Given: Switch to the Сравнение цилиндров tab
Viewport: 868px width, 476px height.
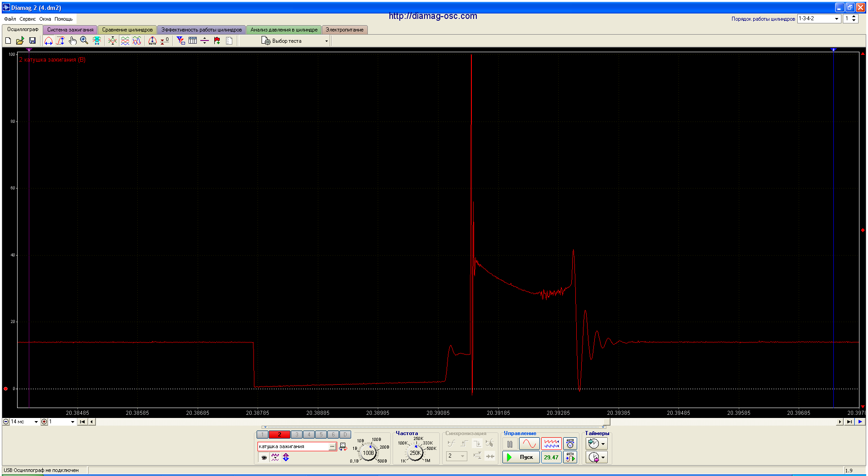Looking at the screenshot, I should (127, 30).
